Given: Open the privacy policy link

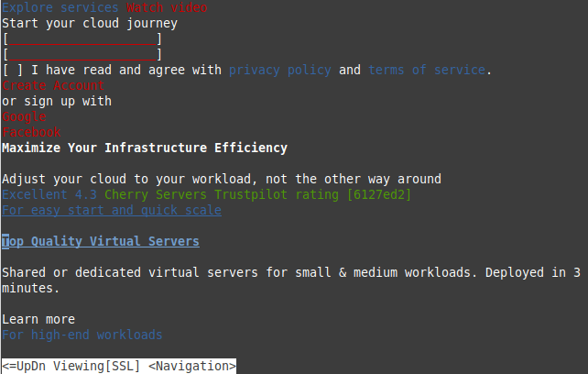Looking at the screenshot, I should [x=279, y=70].
